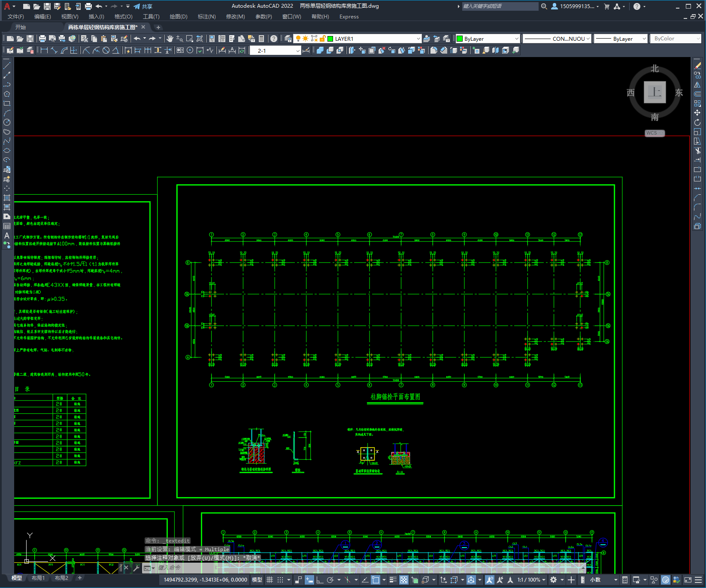Open the 标注(N) menu
The width and height of the screenshot is (706, 588).
pyautogui.click(x=206, y=17)
